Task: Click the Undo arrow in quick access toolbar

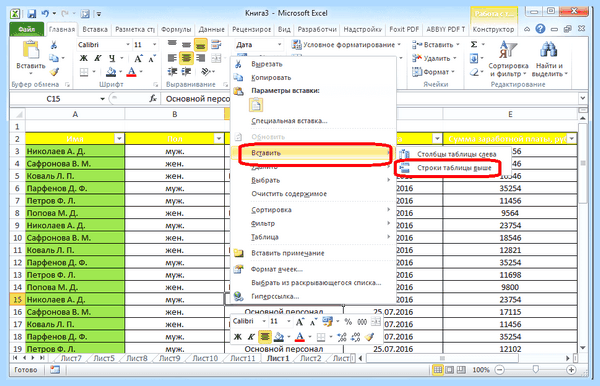Action: (46, 14)
